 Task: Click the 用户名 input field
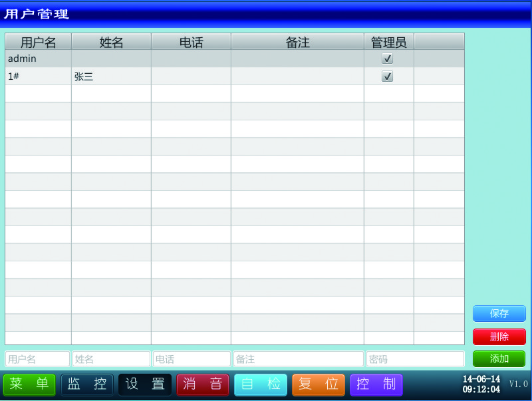click(38, 359)
